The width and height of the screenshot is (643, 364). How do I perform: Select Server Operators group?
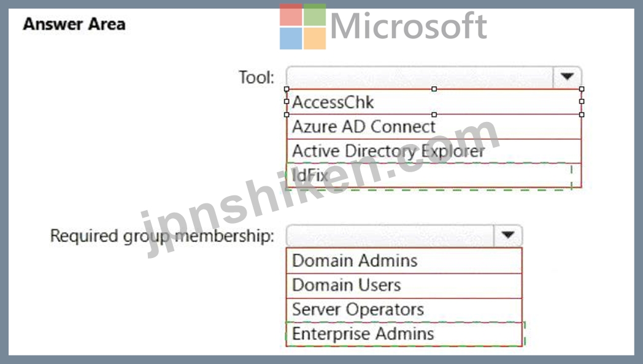pos(404,309)
